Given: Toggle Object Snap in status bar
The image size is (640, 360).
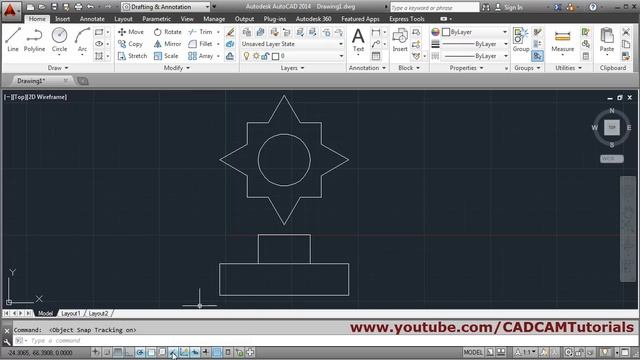Looking at the screenshot, I should (x=151, y=352).
